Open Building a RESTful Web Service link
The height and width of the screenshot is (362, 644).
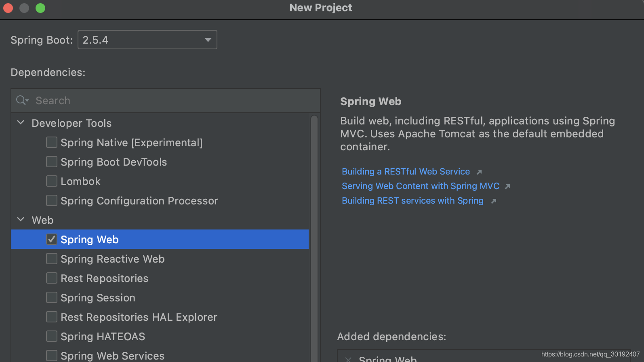[x=406, y=172]
